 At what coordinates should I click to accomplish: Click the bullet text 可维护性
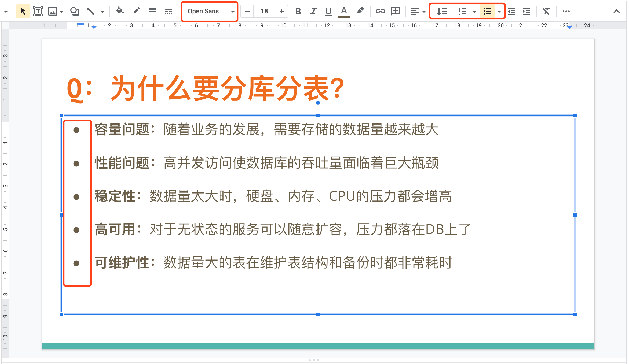[x=122, y=262]
